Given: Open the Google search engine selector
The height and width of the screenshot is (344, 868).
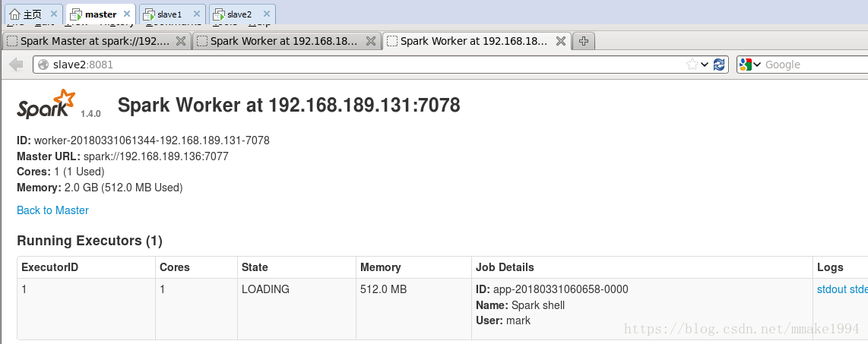Looking at the screenshot, I should [x=750, y=65].
